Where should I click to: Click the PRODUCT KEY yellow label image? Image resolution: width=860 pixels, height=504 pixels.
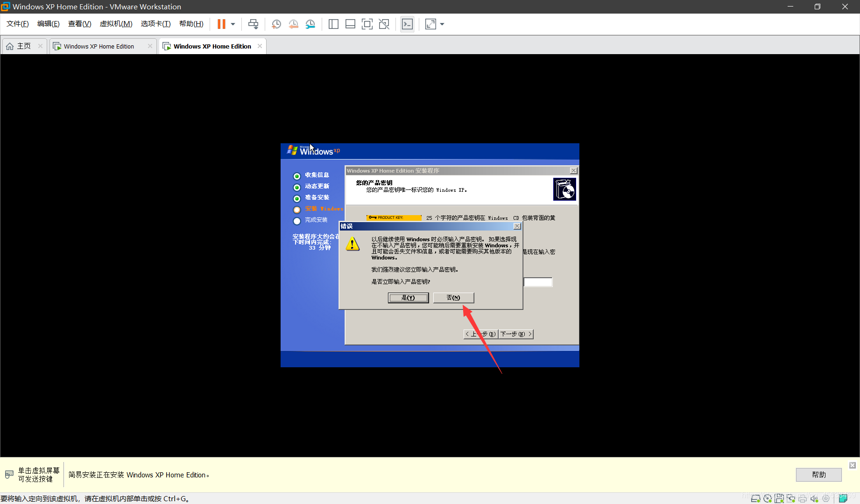(x=394, y=217)
